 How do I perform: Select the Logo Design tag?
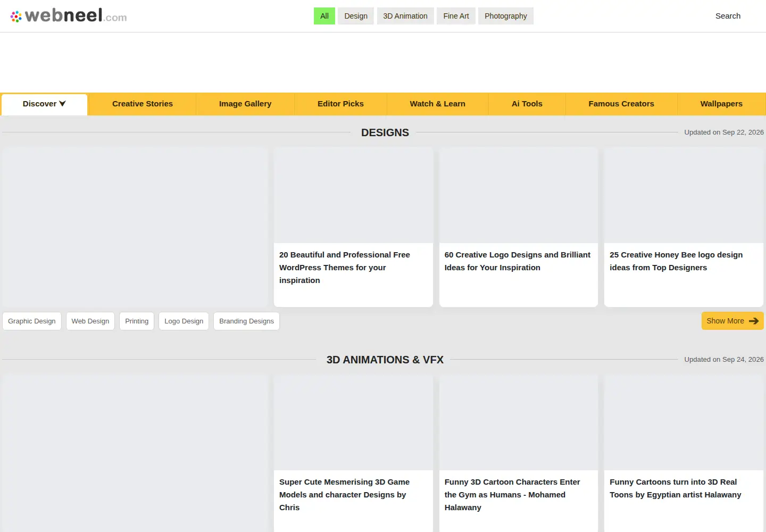click(x=184, y=321)
